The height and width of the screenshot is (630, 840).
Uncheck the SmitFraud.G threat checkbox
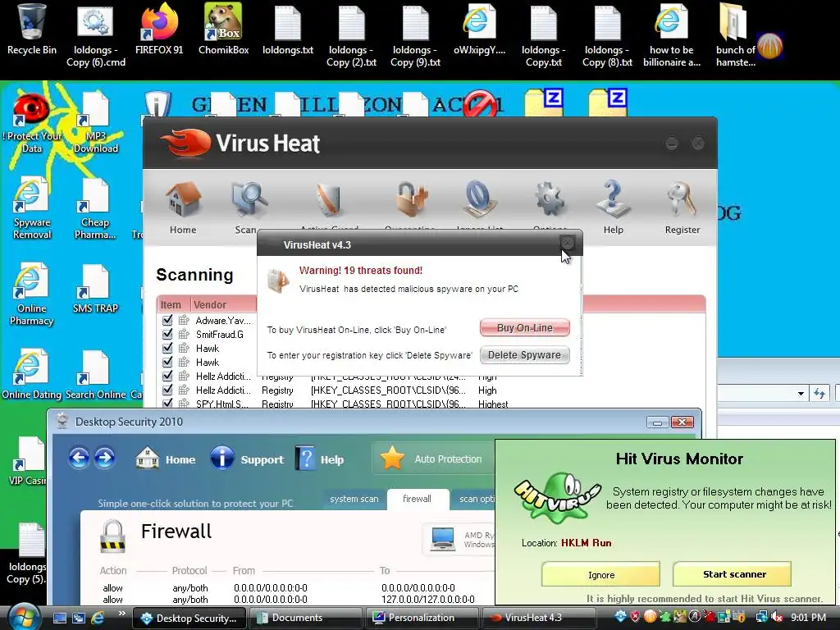pos(167,334)
